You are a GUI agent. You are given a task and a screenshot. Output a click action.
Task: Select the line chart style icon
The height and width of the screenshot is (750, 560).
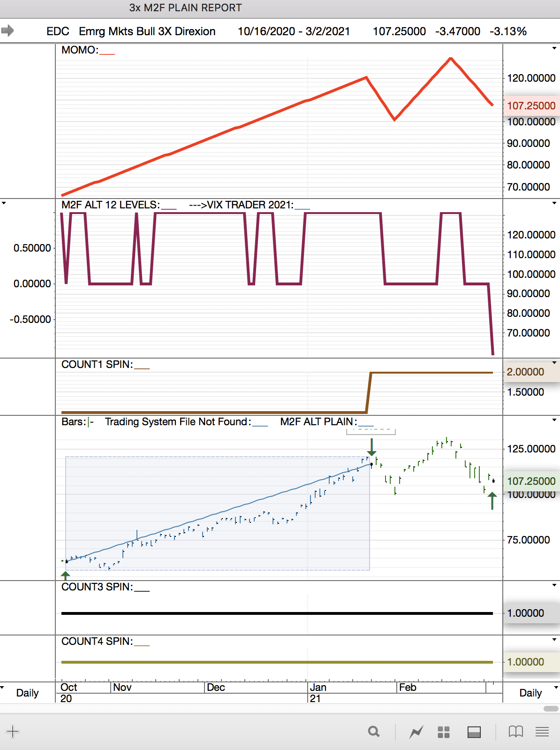[x=416, y=732]
